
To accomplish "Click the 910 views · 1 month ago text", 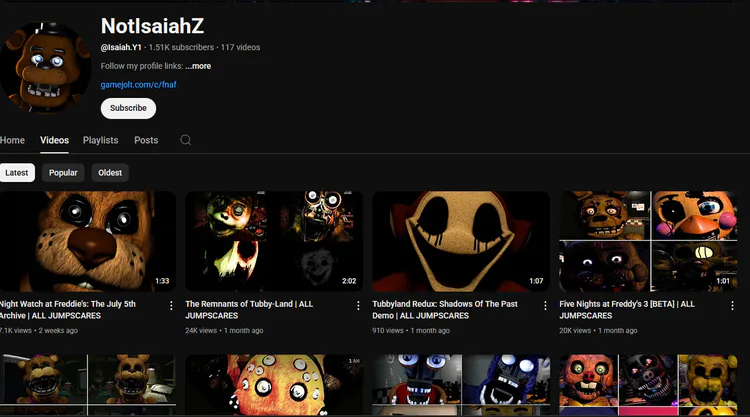I will pyautogui.click(x=411, y=330).
